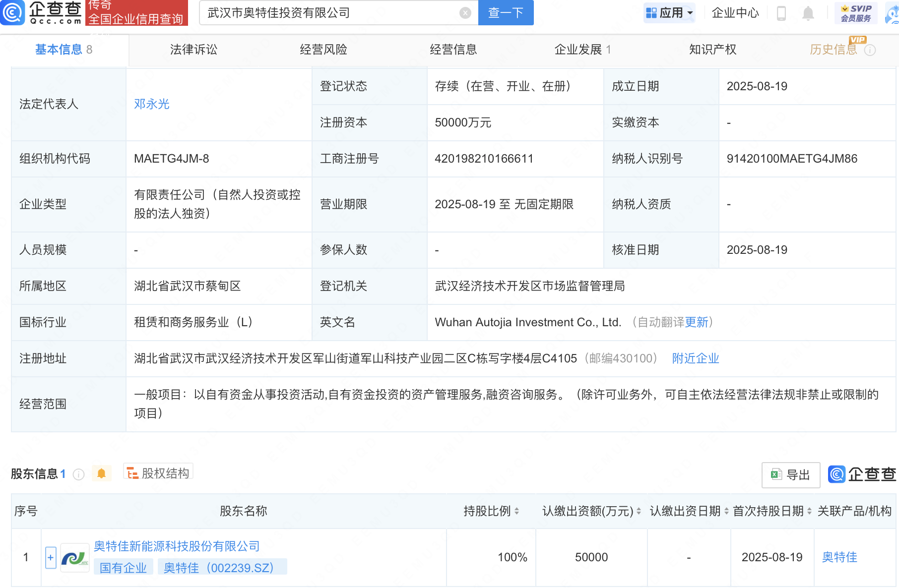Switch to 企业发展 tab
Screen dimensions: 899x588
[x=583, y=50]
